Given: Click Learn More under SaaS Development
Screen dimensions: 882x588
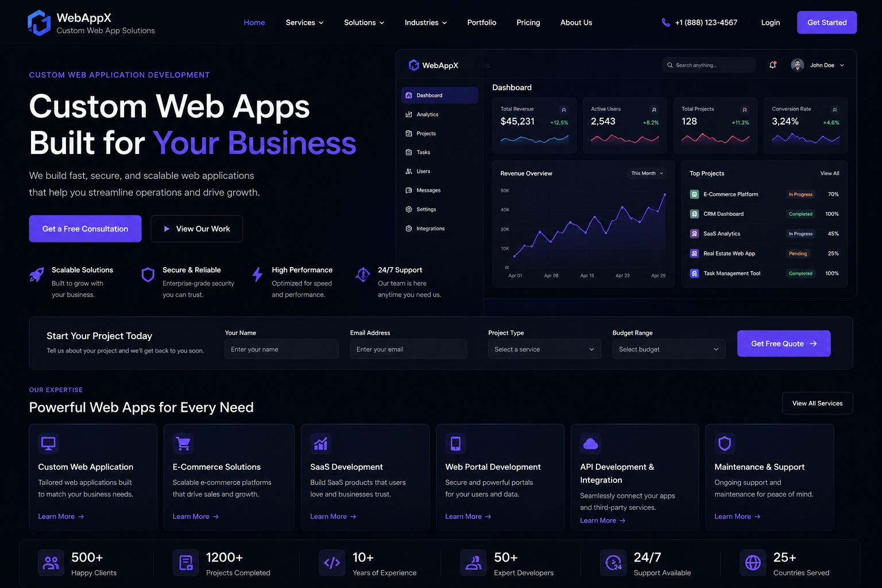Looking at the screenshot, I should (334, 517).
